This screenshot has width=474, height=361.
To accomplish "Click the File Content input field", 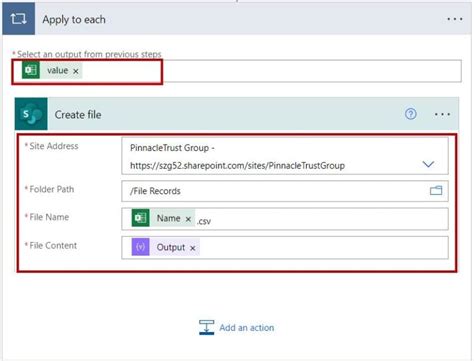I will pos(285,248).
